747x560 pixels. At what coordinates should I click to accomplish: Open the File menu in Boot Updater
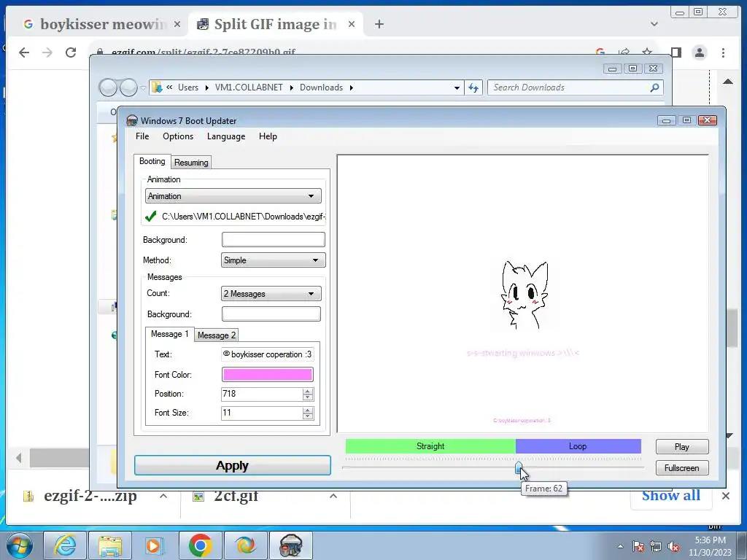(142, 136)
